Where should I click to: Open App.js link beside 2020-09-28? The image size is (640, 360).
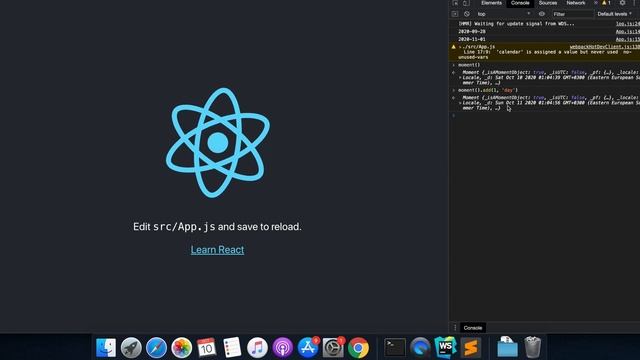[628, 31]
